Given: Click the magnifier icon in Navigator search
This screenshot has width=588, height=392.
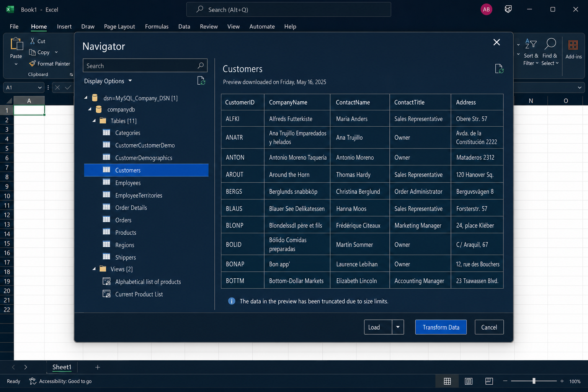Looking at the screenshot, I should [x=201, y=65].
